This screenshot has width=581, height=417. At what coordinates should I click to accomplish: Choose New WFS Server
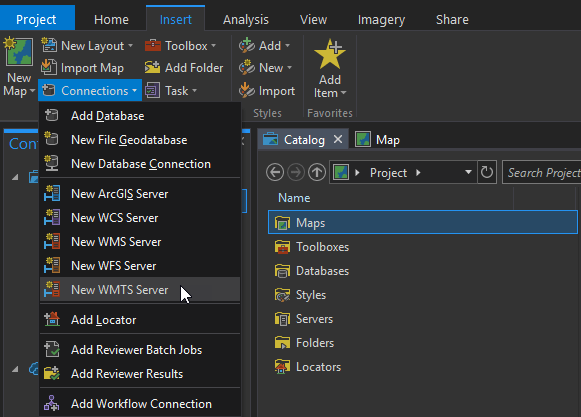[140, 266]
